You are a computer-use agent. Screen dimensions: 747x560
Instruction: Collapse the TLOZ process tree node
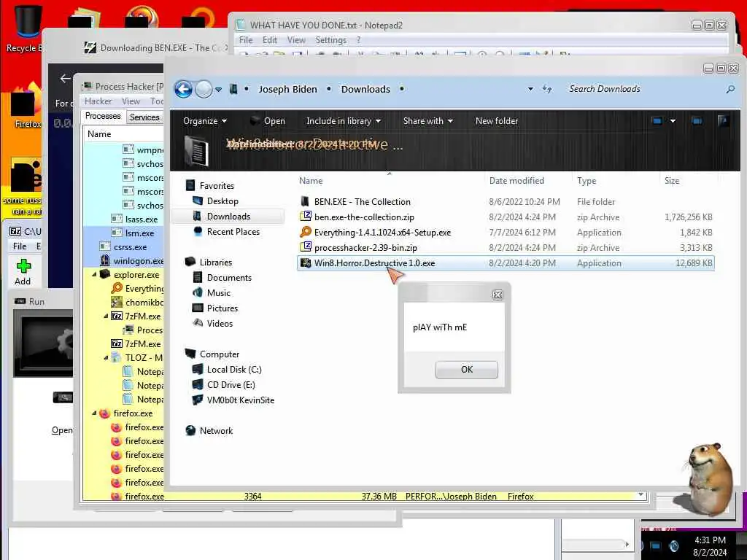[x=106, y=357]
